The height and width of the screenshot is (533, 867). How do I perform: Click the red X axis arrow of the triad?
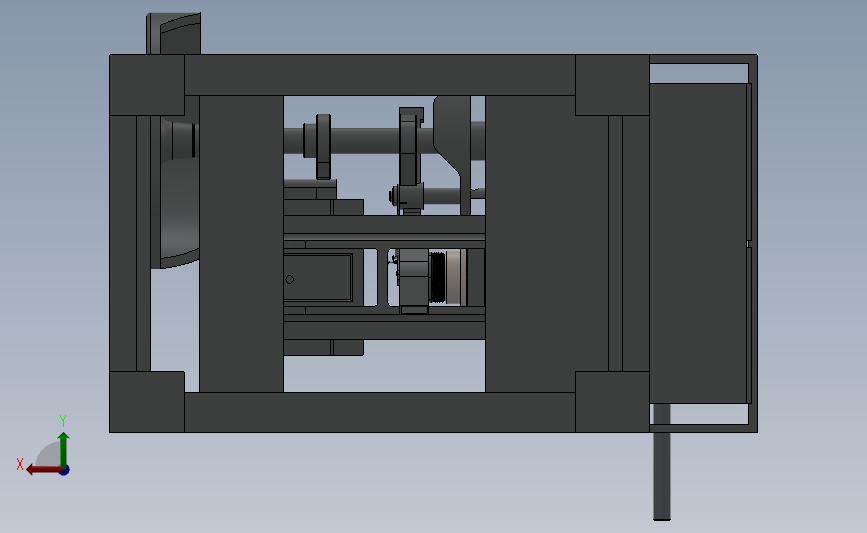[x=44, y=470]
